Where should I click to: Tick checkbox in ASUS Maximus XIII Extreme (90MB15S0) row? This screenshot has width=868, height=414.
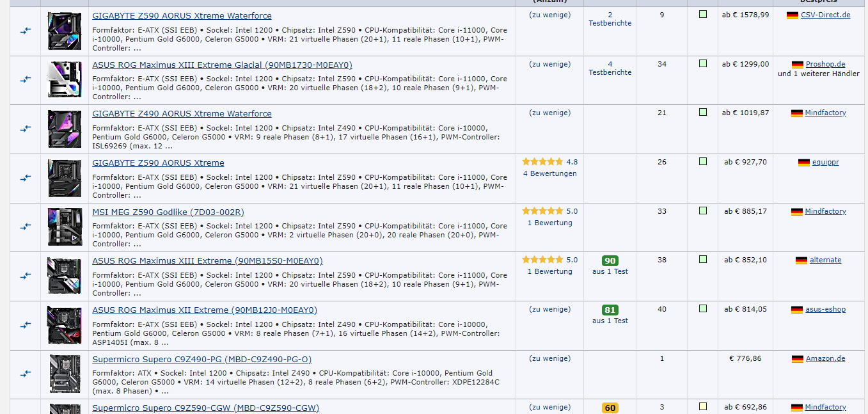coord(703,259)
